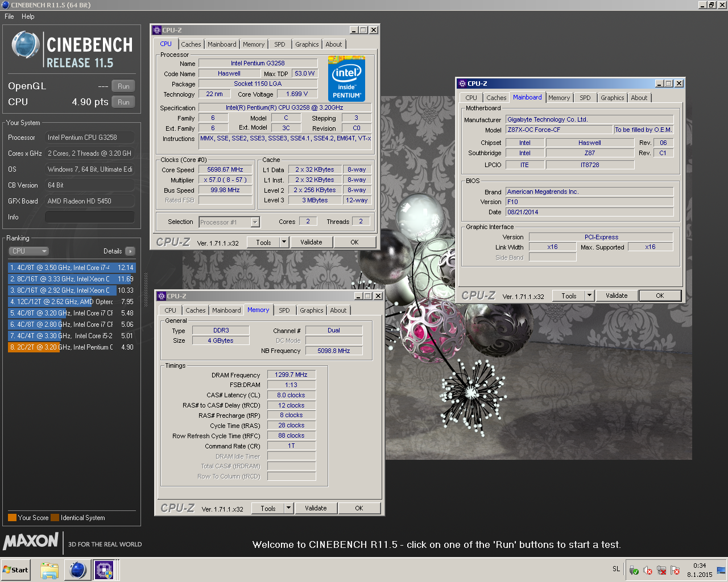Click the green shield tray icon
This screenshot has height=582, width=728.
tap(634, 571)
